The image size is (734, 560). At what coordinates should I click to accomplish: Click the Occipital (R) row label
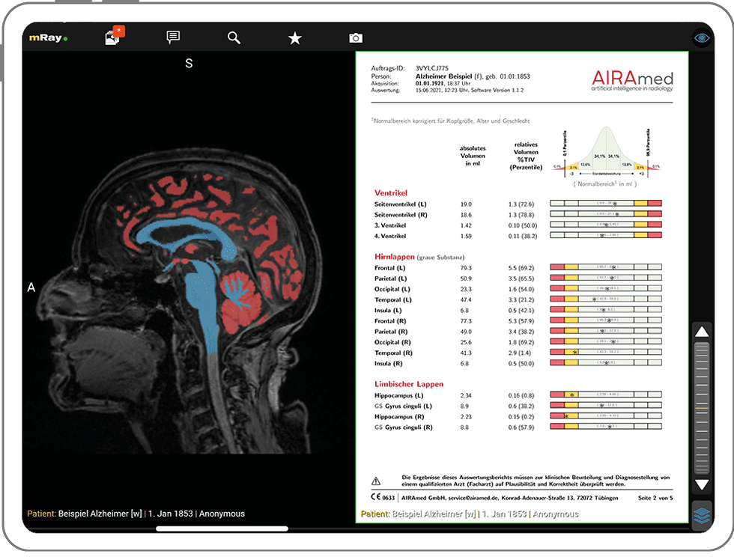coord(392,342)
